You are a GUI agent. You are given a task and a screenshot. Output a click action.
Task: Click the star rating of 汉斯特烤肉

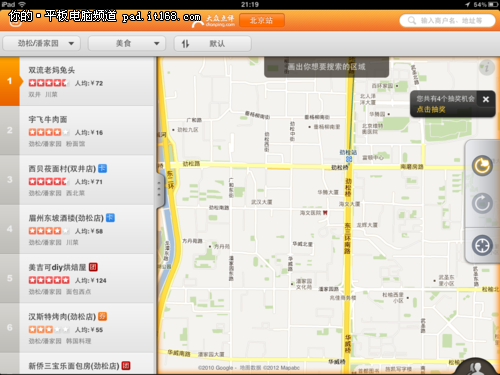49,330
